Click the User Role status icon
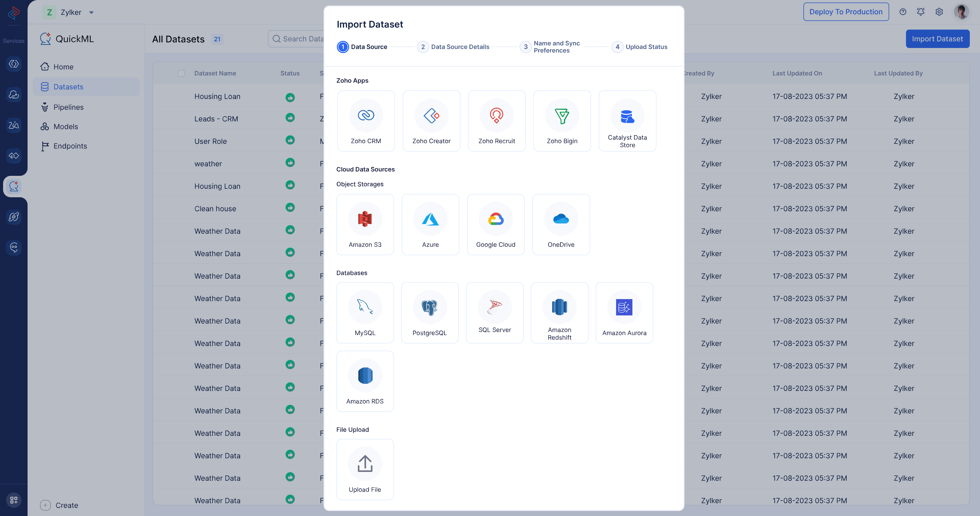980x516 pixels. (x=290, y=140)
